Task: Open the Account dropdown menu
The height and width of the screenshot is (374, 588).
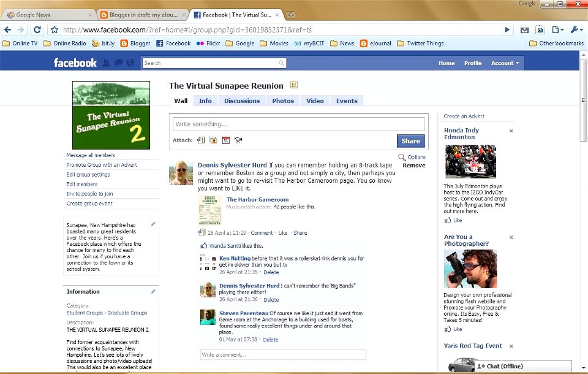Action: coord(505,63)
